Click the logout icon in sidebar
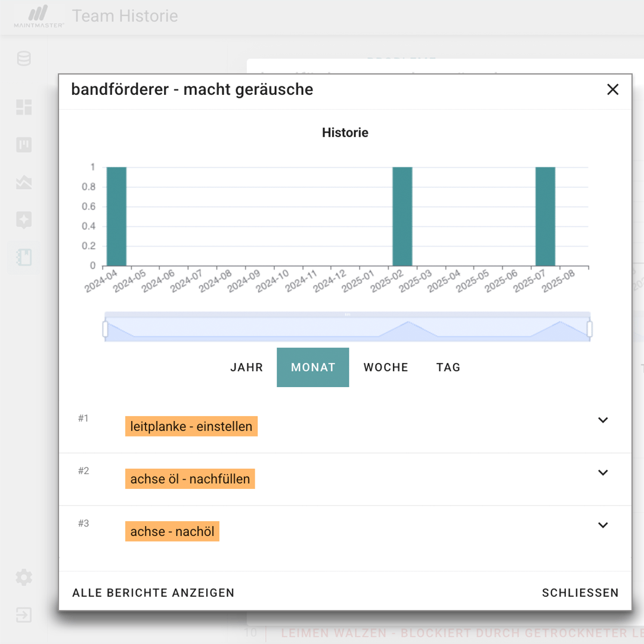 click(24, 615)
